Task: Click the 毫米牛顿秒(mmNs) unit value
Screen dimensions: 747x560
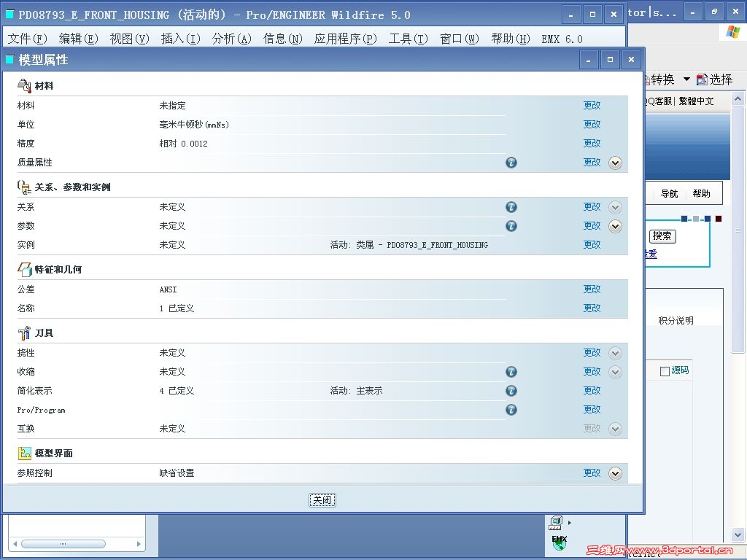Action: (194, 125)
